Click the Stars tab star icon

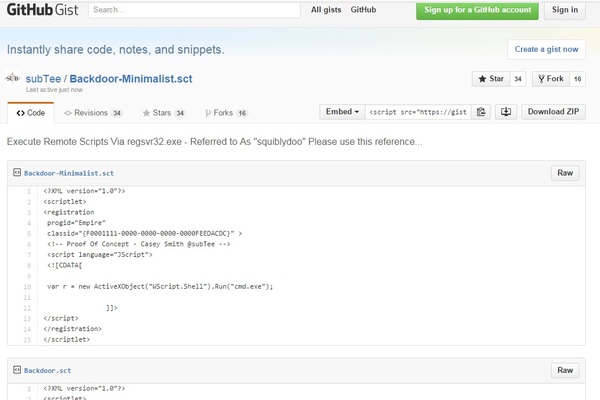tap(146, 113)
